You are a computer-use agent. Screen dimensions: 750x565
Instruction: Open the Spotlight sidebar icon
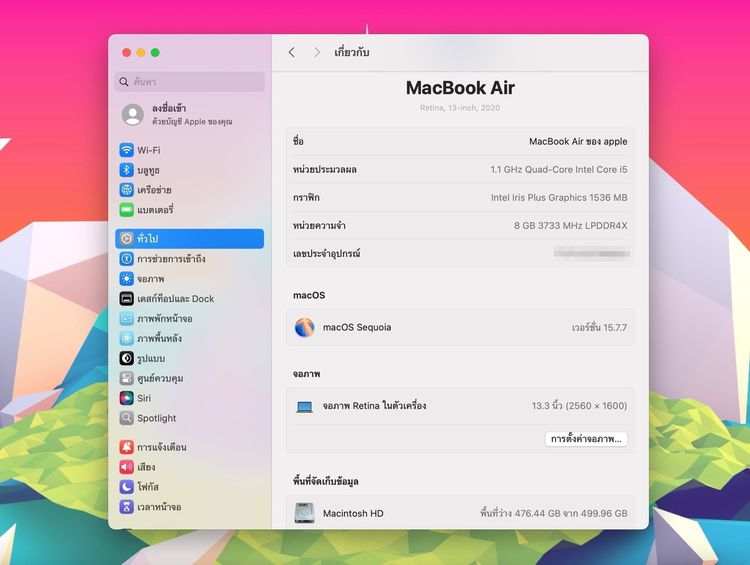pyautogui.click(x=126, y=418)
